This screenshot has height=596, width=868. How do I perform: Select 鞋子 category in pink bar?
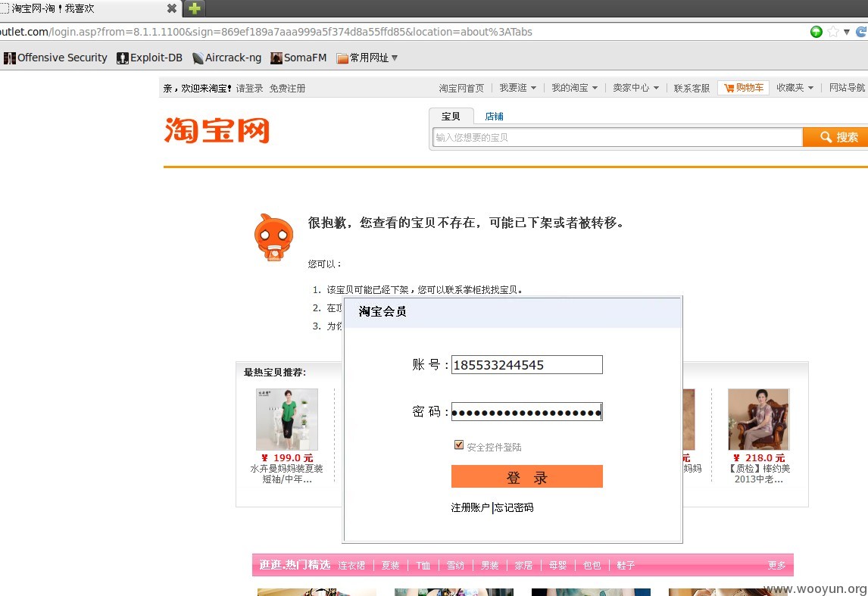click(x=626, y=566)
